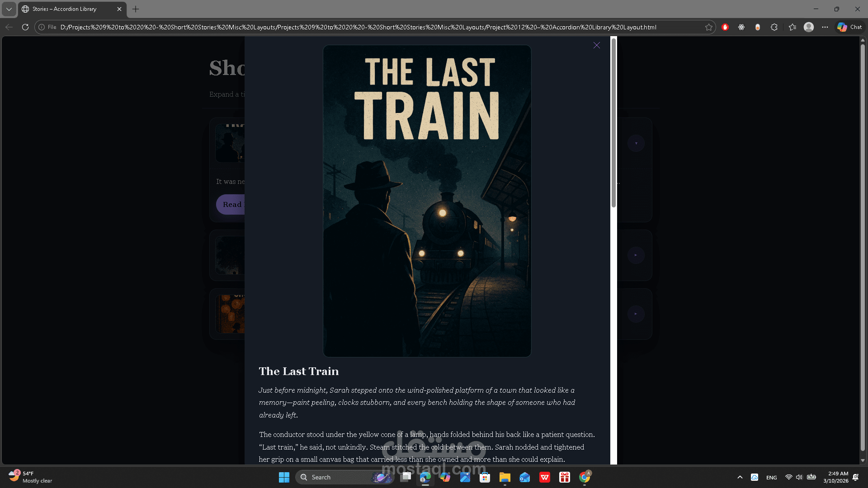Click the page refresh icon
The width and height of the screenshot is (868, 488).
(x=25, y=27)
